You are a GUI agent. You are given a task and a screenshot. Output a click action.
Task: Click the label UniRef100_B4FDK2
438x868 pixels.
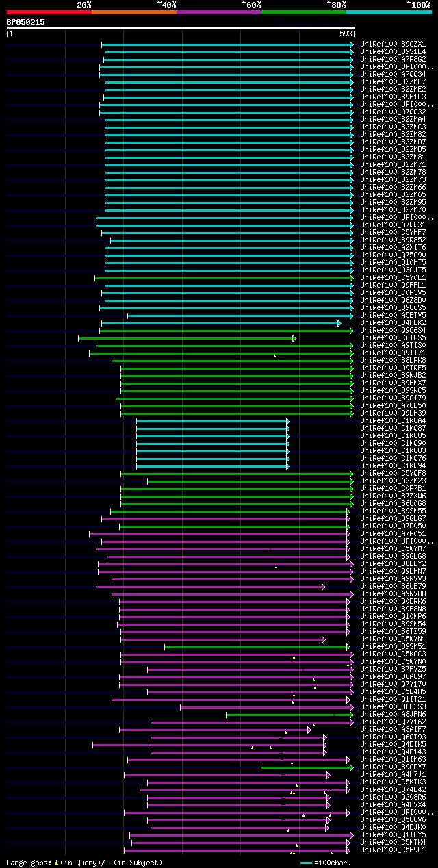pyautogui.click(x=394, y=323)
